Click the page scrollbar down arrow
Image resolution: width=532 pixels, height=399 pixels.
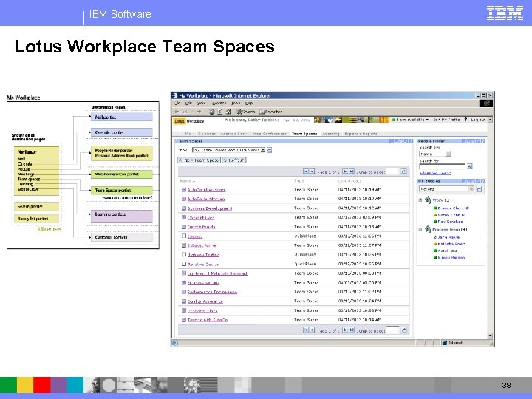pyautogui.click(x=490, y=336)
